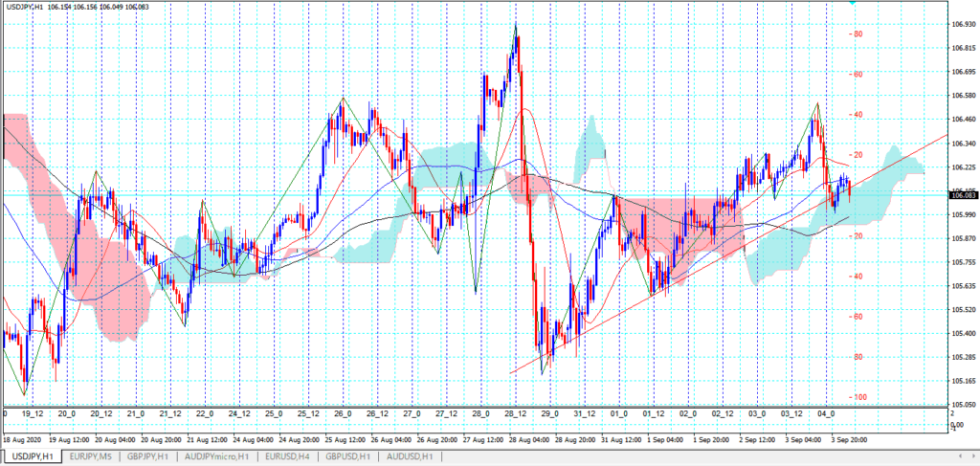Select the GBPJPY,H1 chart tab
The image size is (980, 466).
[x=149, y=457]
